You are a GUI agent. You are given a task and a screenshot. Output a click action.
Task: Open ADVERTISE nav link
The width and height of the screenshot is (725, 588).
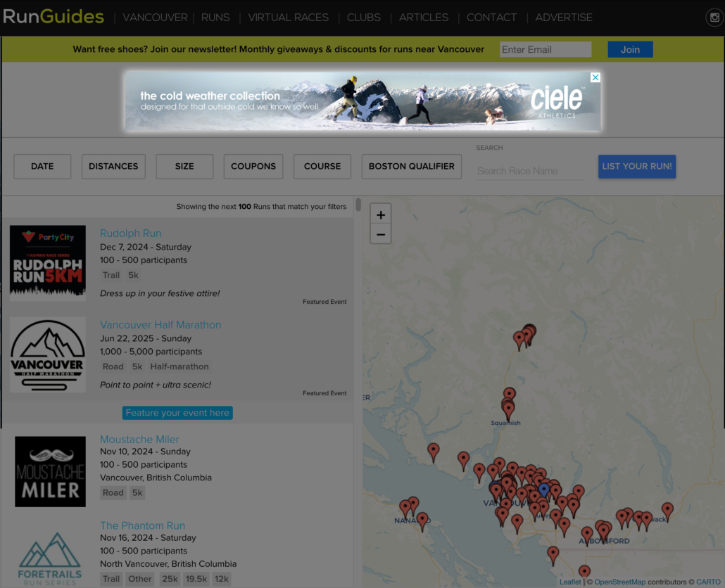click(564, 18)
